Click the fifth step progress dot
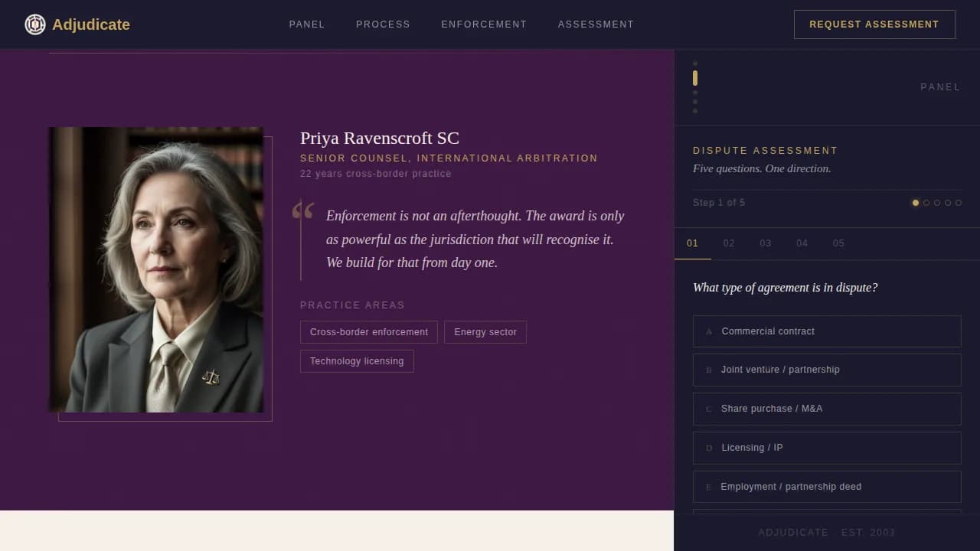Viewport: 980px width, 551px height. (959, 203)
